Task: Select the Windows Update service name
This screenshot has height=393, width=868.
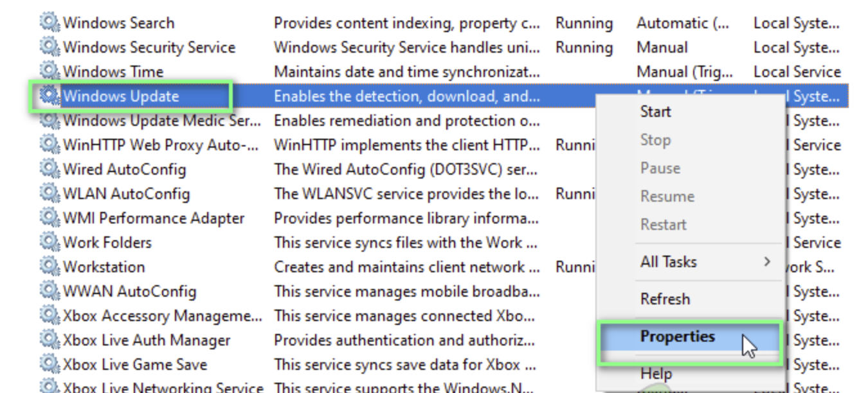Action: [121, 96]
